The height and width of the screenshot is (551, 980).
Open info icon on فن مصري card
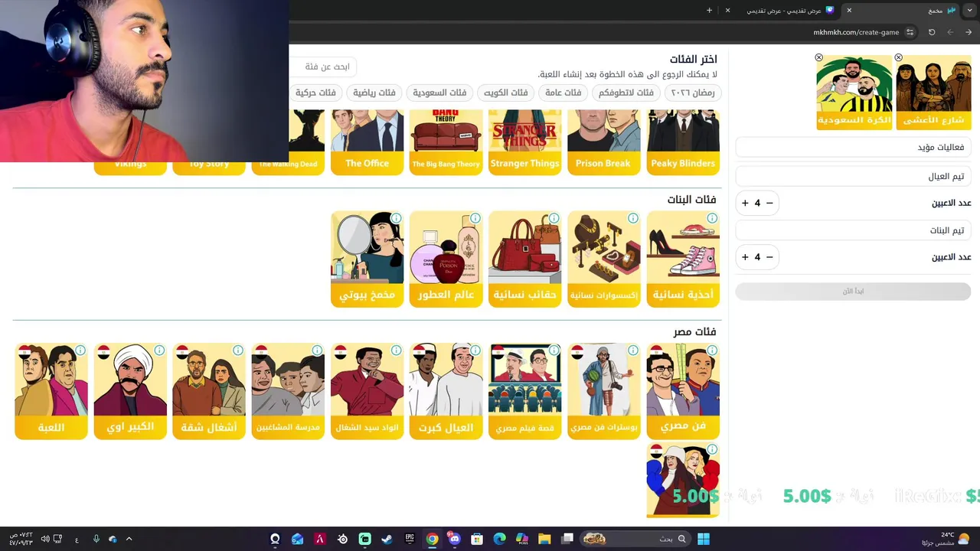click(x=712, y=350)
